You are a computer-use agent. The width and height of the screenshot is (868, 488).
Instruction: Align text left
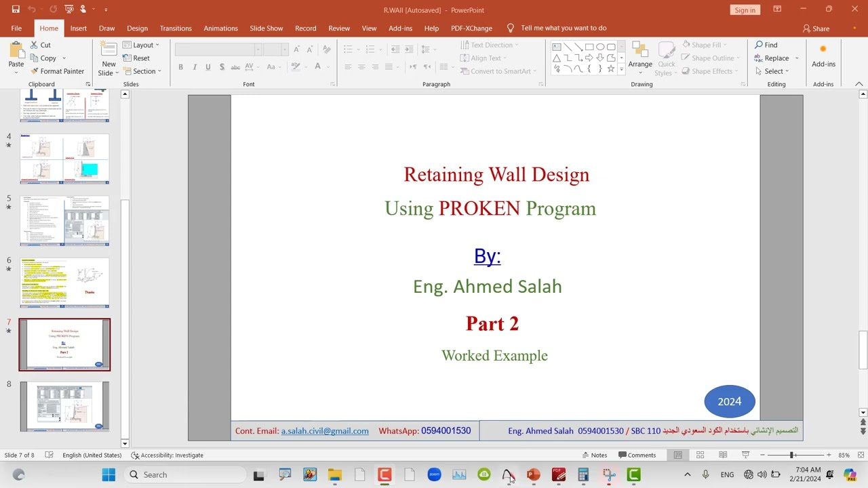click(348, 67)
